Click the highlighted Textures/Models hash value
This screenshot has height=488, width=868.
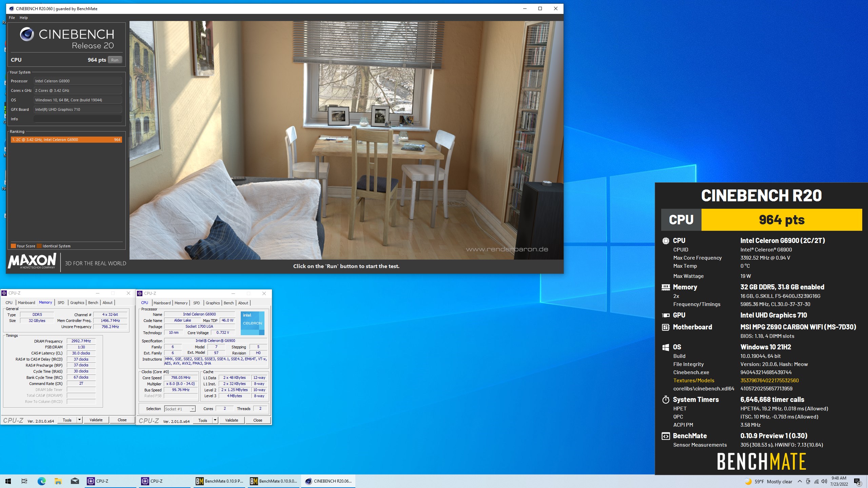coord(769,381)
